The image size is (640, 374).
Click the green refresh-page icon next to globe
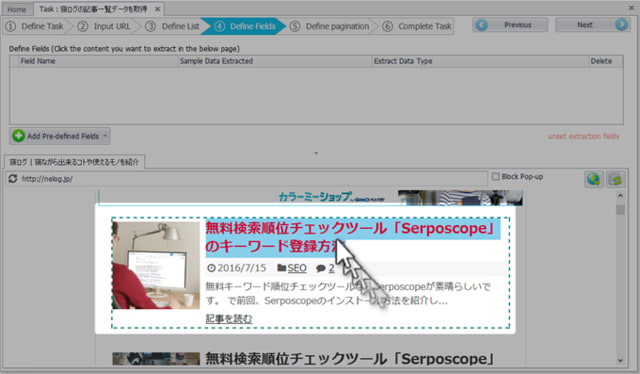[x=616, y=179]
